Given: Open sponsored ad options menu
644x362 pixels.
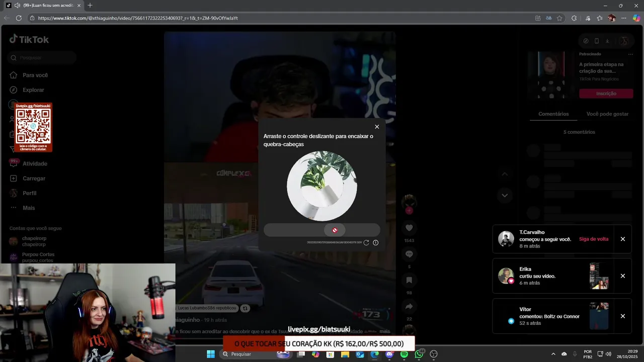Looking at the screenshot, I should click(630, 54).
